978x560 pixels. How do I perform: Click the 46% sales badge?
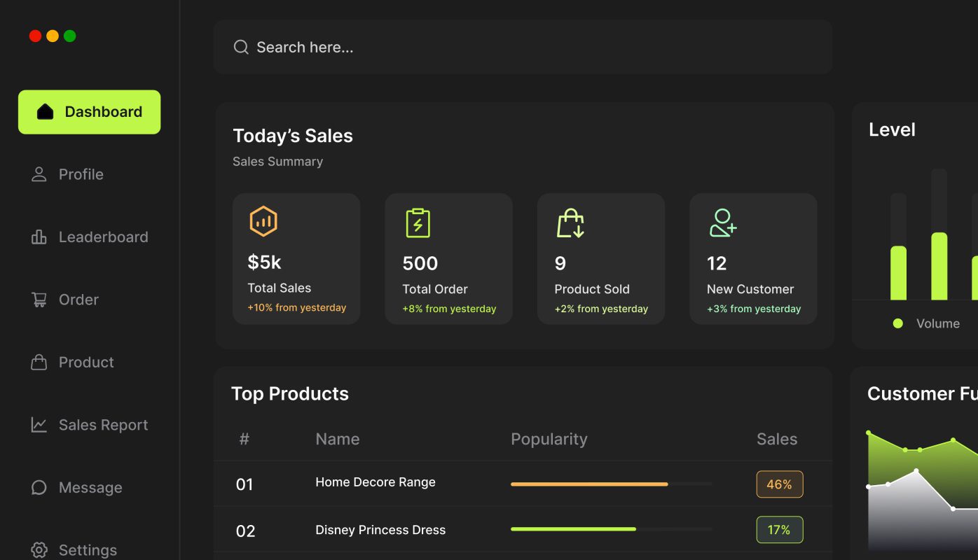point(779,484)
